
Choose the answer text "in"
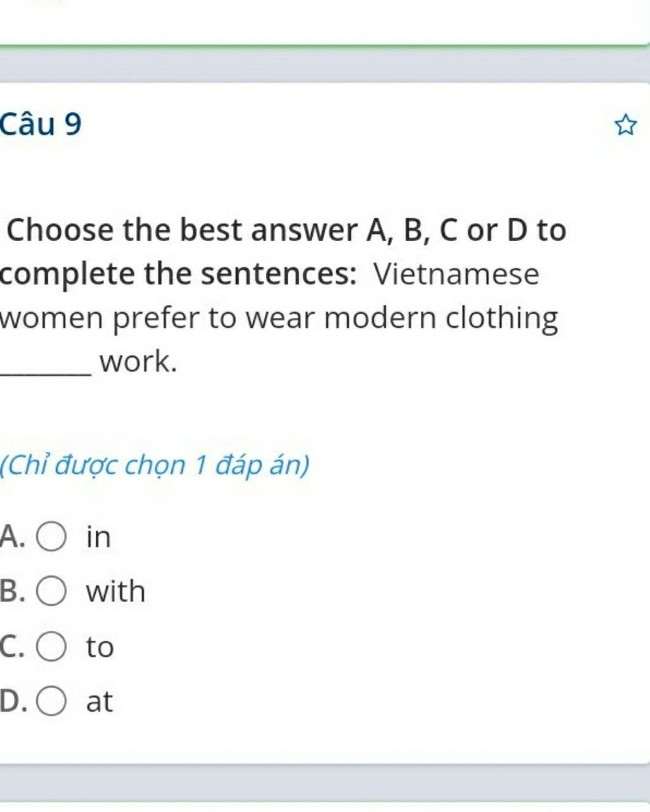coord(98,537)
